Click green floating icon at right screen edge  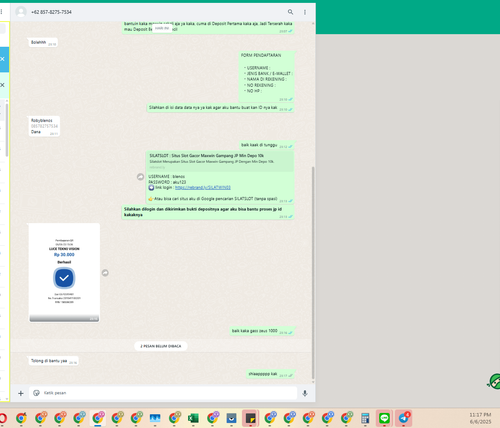[494, 382]
